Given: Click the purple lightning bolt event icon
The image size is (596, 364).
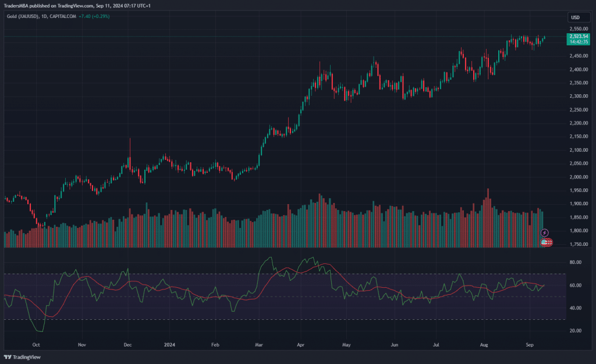Looking at the screenshot, I should click(x=545, y=233).
